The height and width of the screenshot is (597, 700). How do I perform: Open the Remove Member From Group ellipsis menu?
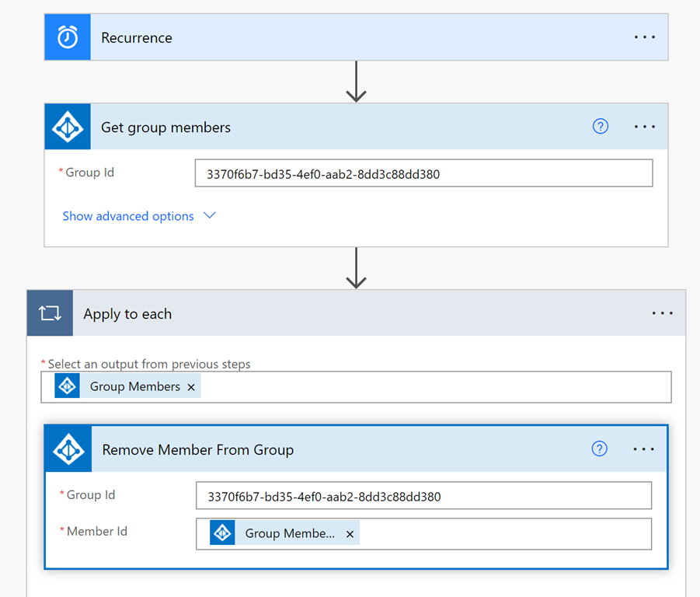pos(643,449)
